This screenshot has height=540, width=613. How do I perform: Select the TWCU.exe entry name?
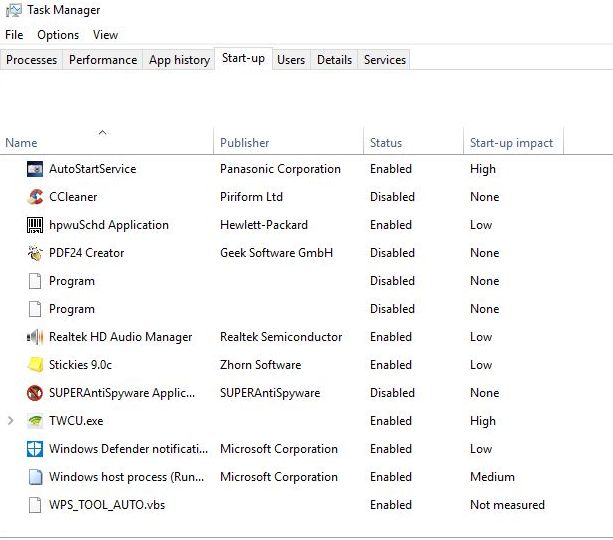click(x=76, y=421)
